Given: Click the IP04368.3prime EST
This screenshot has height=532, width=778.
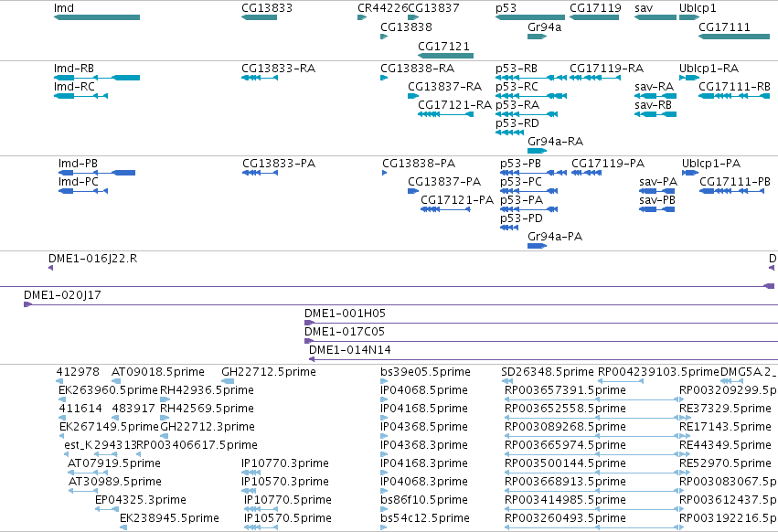Looking at the screenshot, I should click(x=384, y=454).
